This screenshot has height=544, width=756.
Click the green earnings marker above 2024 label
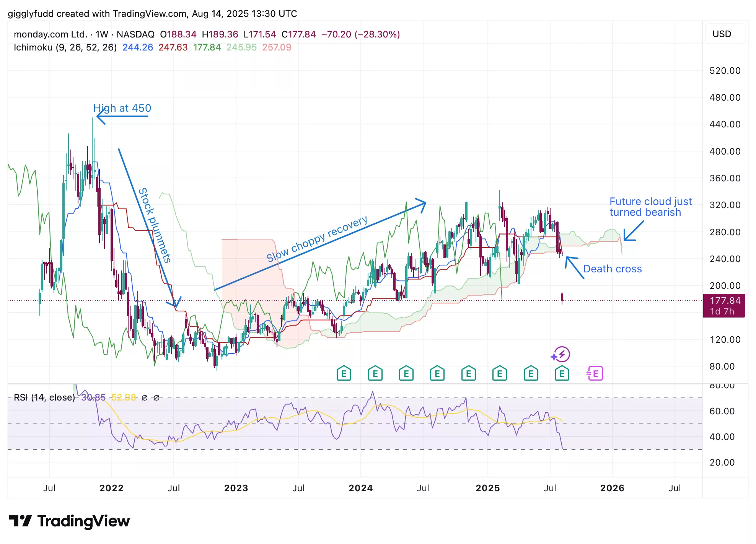click(375, 373)
